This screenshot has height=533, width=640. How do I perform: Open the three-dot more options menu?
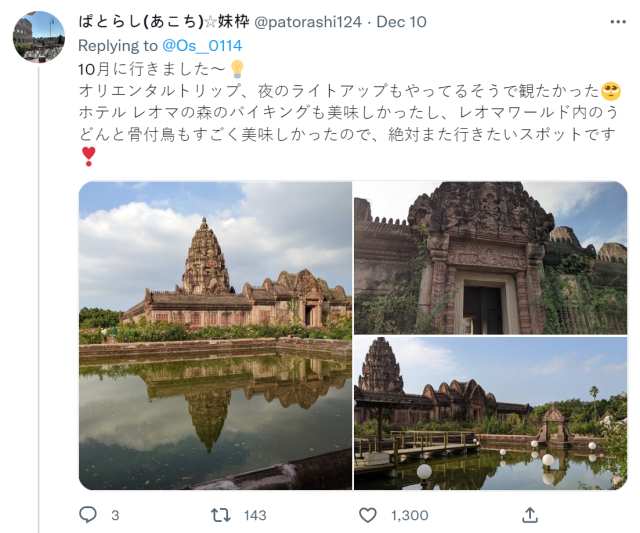pos(618,22)
